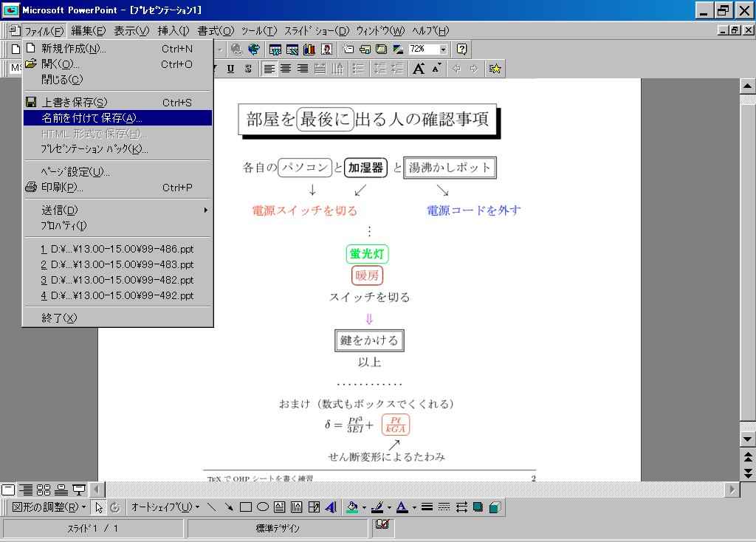Open the 編集(E) menu

click(x=89, y=31)
